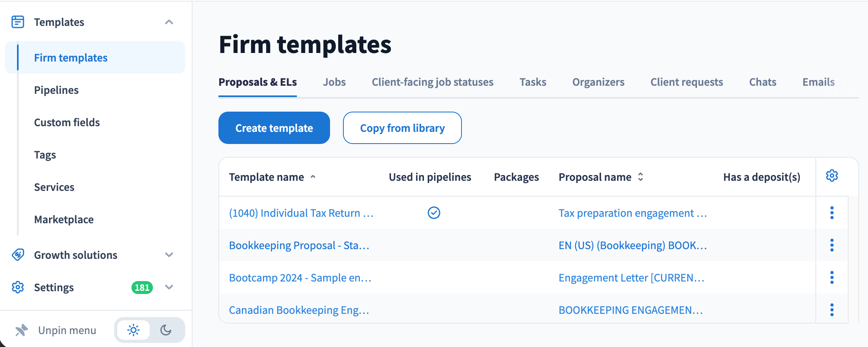
Task: Expand the Growth solutions section
Action: pos(169,255)
